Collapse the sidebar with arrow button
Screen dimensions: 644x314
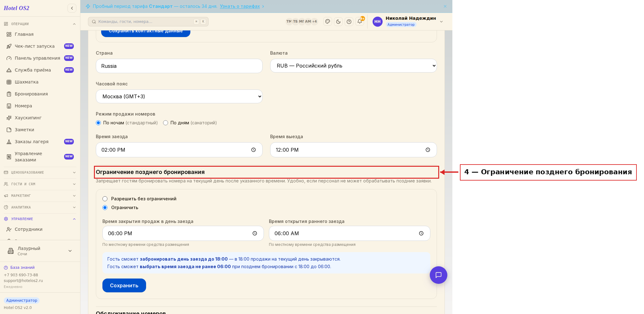pos(72,8)
